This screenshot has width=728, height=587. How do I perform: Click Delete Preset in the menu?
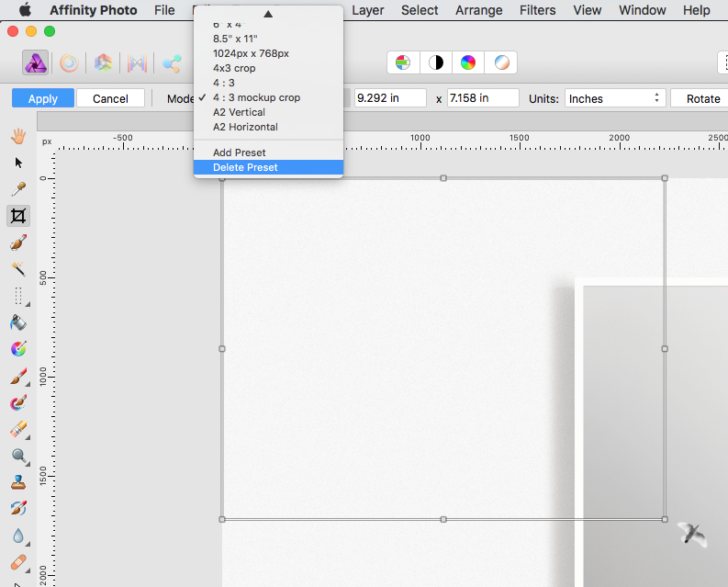click(245, 167)
